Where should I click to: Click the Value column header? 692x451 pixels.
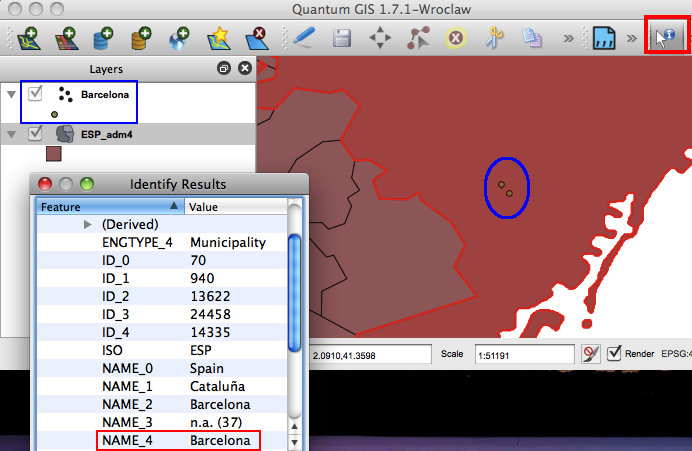pyautogui.click(x=236, y=207)
